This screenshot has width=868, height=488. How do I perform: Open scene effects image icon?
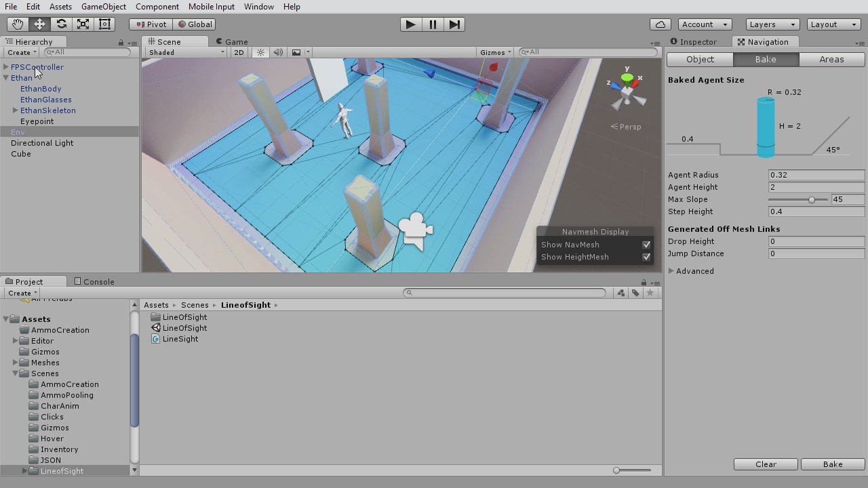click(296, 52)
